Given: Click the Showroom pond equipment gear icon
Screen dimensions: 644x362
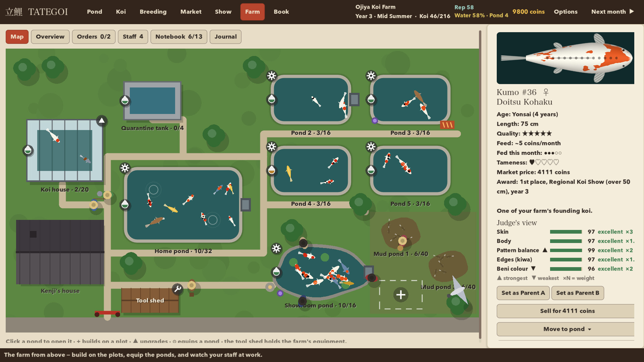Looking at the screenshot, I should [x=276, y=248].
